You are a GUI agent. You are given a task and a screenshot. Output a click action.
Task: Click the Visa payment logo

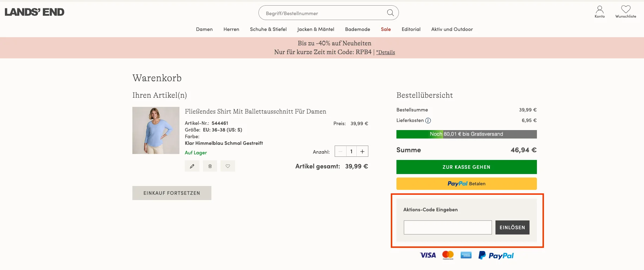(428, 255)
